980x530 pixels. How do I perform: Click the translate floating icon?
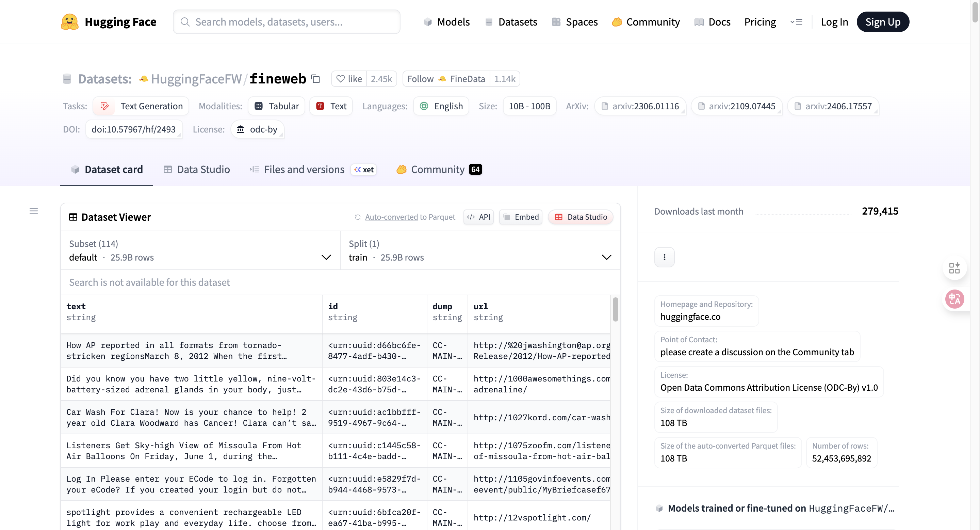(x=954, y=299)
